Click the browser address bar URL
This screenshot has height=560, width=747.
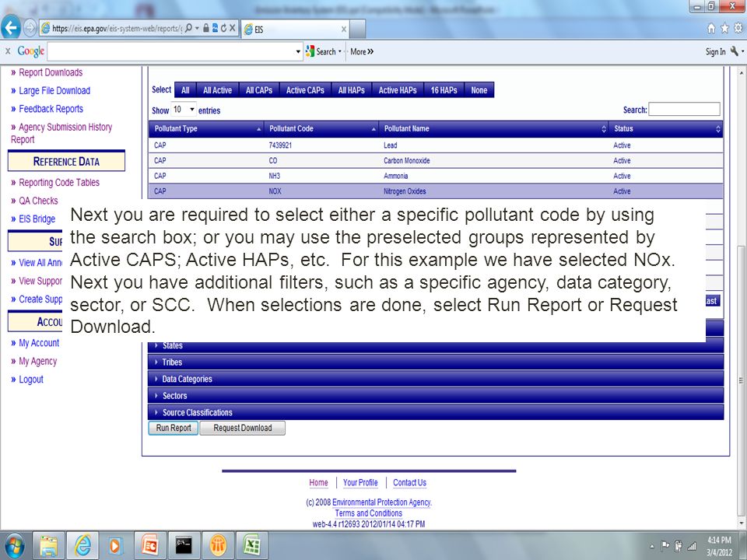point(117,28)
